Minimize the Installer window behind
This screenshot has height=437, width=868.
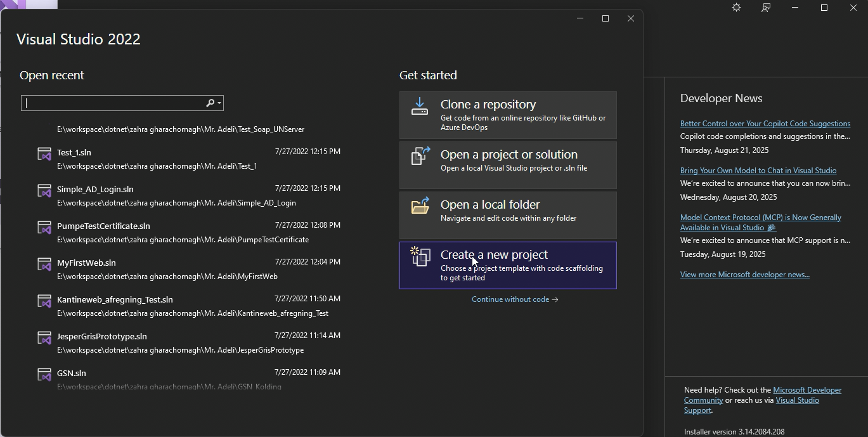[795, 8]
